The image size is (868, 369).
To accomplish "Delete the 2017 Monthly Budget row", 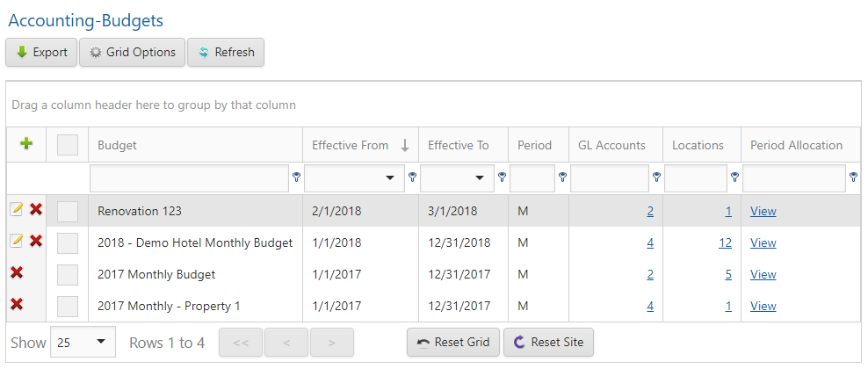I will 17,273.
